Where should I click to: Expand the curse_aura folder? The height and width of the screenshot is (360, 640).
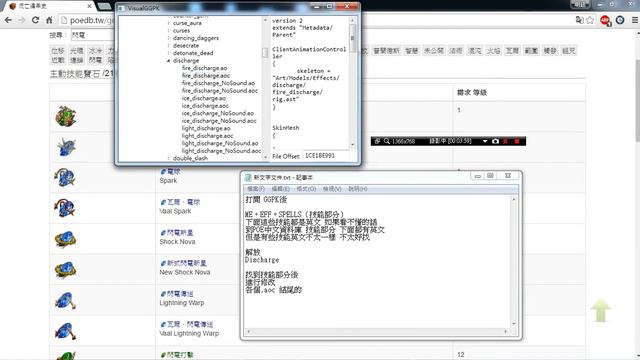coord(168,23)
